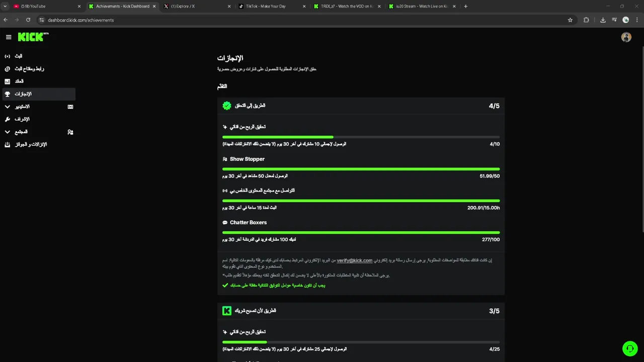Switch to the TikTok browser tab
This screenshot has height=362, width=644.
(x=265, y=7)
